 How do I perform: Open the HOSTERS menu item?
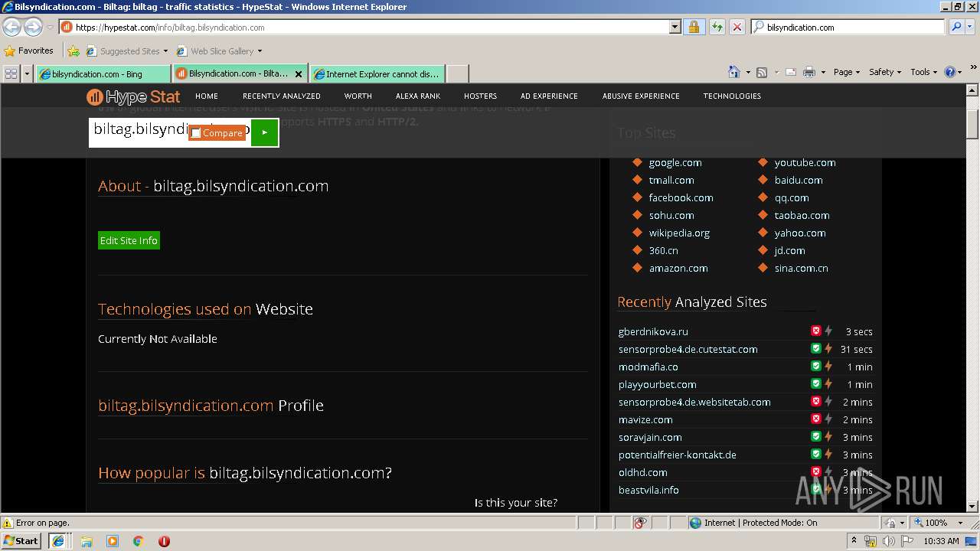[480, 96]
